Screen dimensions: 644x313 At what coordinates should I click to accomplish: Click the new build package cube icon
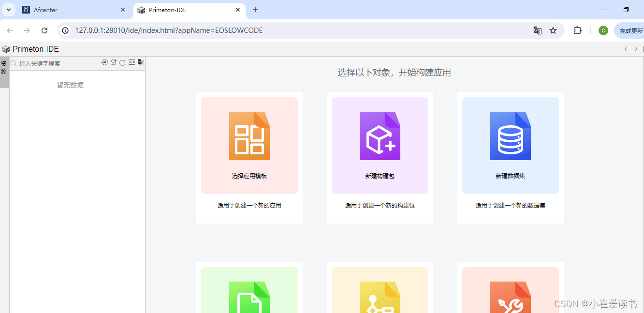click(x=114, y=62)
